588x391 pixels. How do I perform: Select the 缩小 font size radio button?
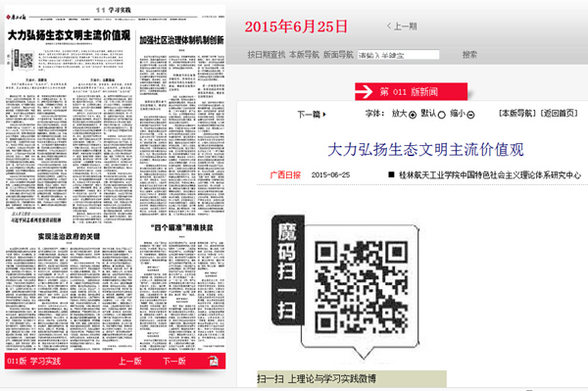(x=470, y=115)
